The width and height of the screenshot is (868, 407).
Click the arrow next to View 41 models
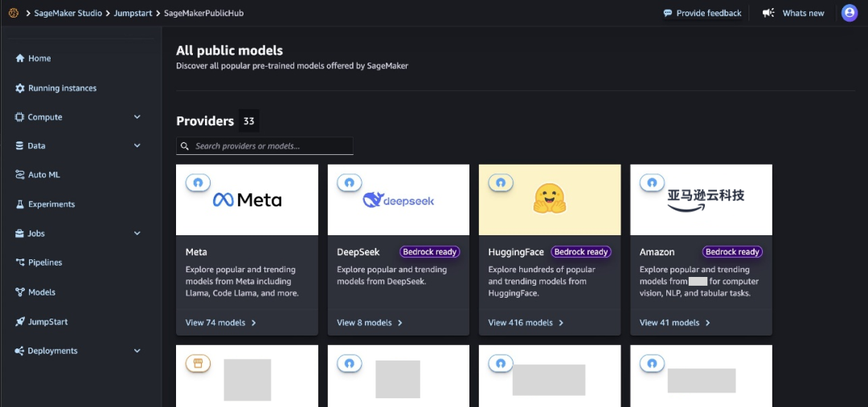tap(707, 323)
